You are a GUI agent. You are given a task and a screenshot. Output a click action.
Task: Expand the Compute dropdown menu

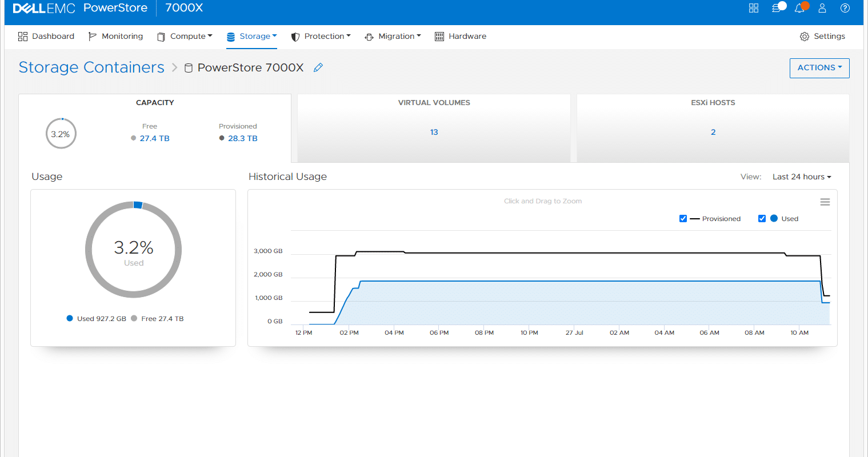[x=191, y=36]
